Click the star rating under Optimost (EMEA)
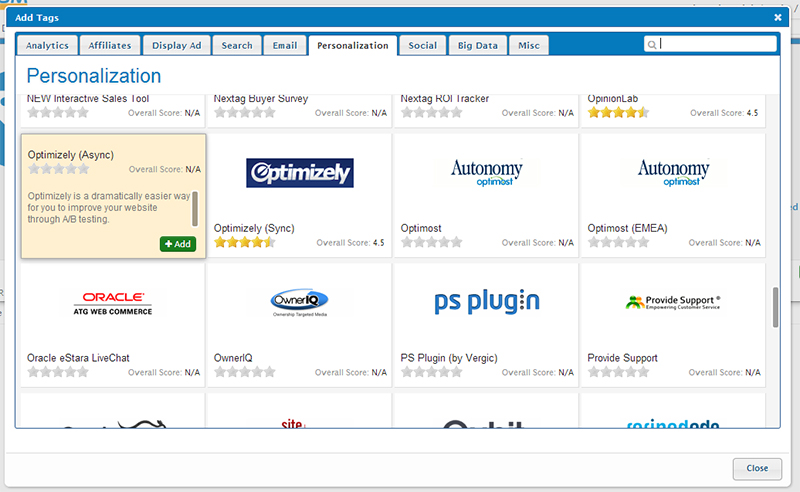 tap(618, 242)
